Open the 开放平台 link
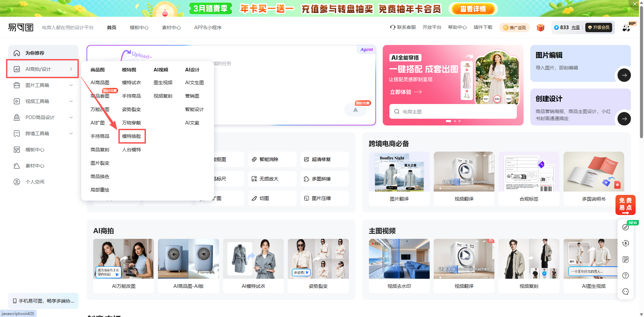This screenshot has height=317, width=644. (432, 27)
